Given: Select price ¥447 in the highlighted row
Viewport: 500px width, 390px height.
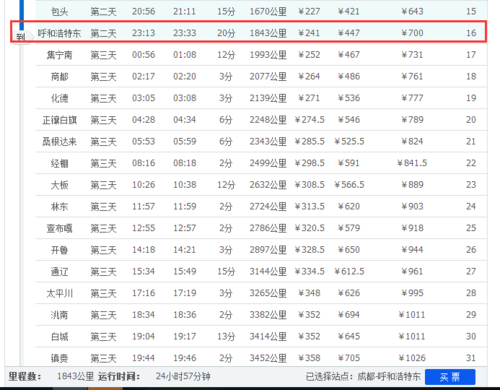Looking at the screenshot, I should click(349, 33).
